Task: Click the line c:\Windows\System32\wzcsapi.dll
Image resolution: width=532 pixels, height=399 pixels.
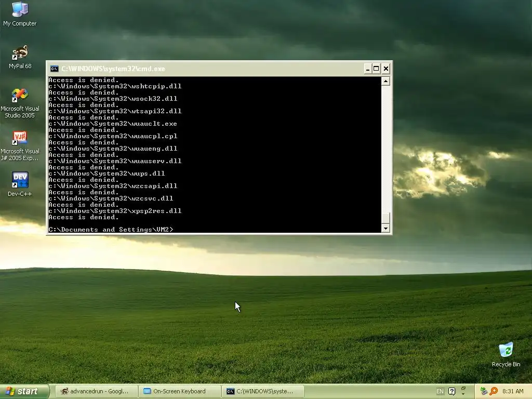Action: click(113, 187)
